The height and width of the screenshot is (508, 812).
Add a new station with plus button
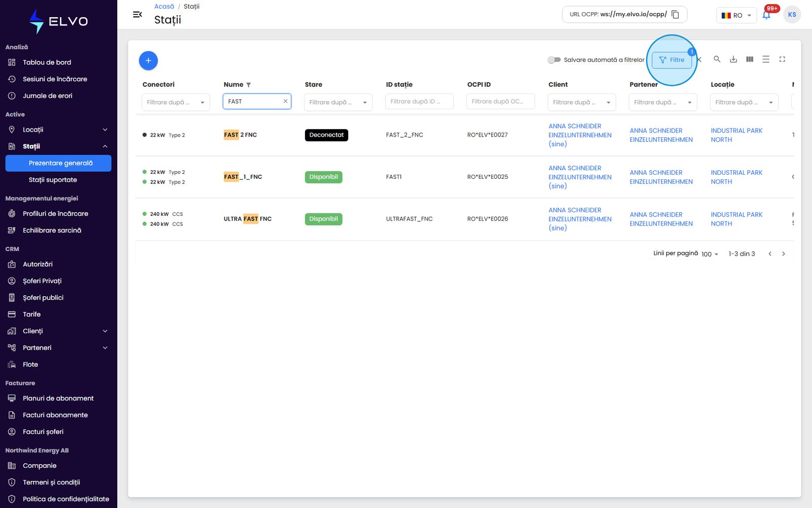(148, 60)
